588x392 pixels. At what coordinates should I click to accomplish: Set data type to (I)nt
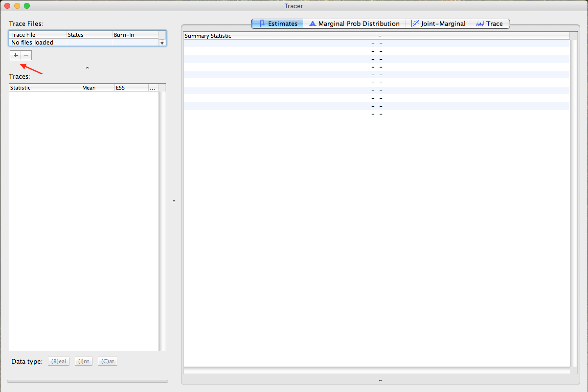(83, 361)
